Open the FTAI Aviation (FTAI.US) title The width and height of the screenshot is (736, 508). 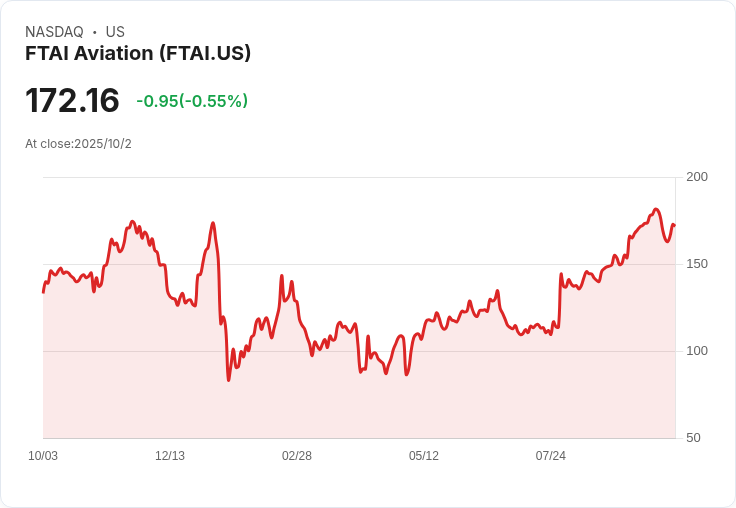[x=138, y=53]
